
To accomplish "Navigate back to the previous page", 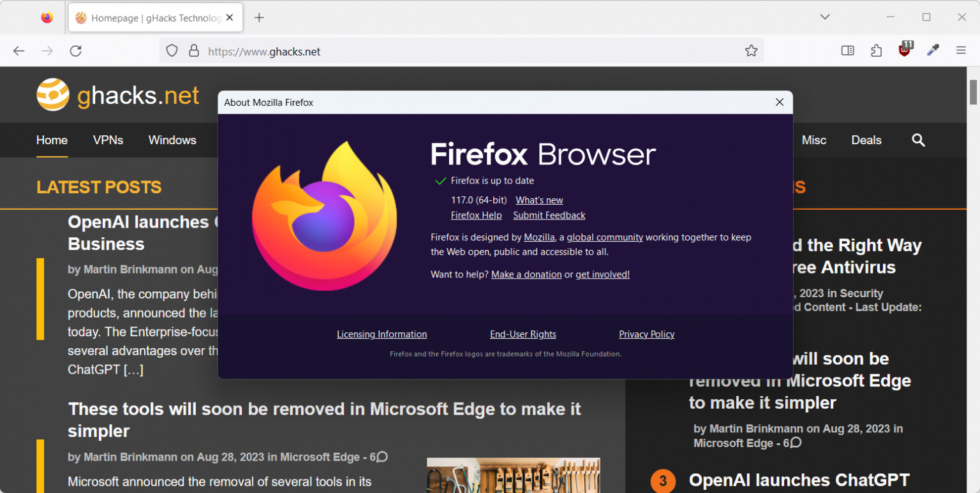I will click(19, 51).
